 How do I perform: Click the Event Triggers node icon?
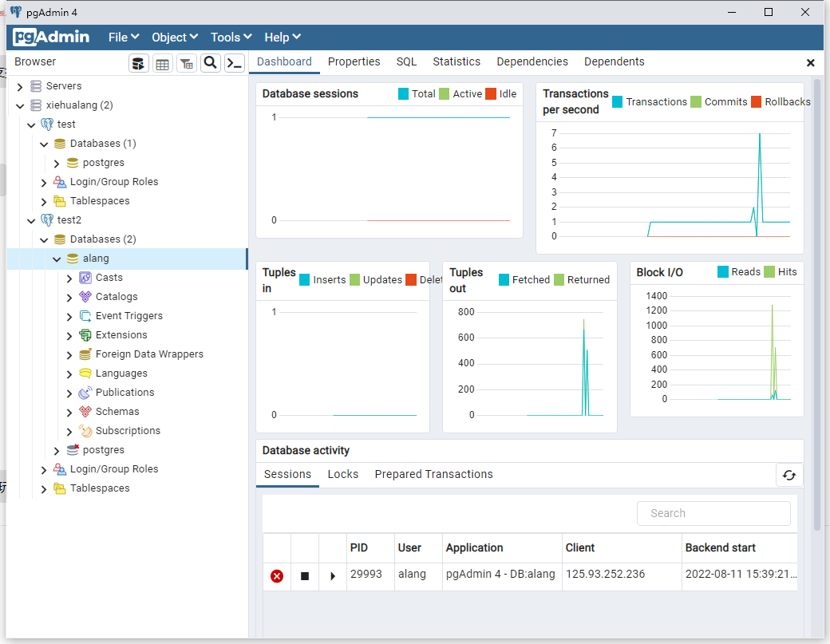[85, 316]
